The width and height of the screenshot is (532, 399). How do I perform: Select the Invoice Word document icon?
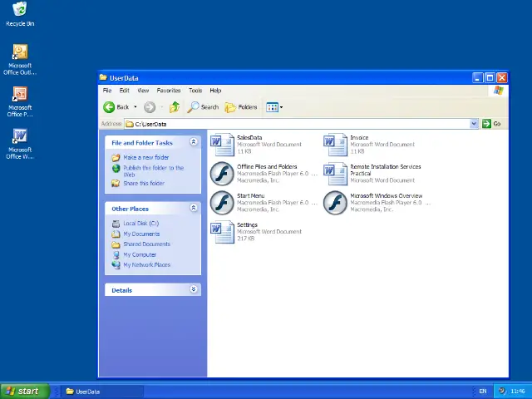pos(335,145)
